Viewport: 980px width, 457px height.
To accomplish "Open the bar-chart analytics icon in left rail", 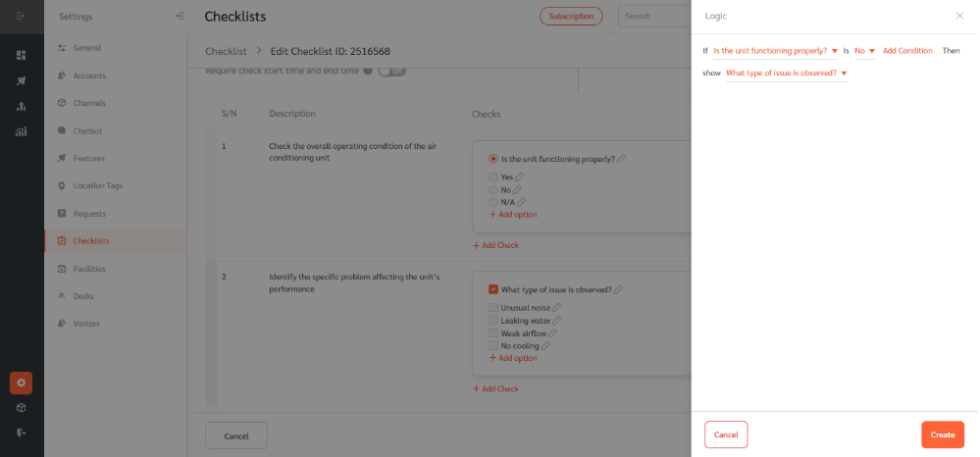I will pyautogui.click(x=21, y=131).
